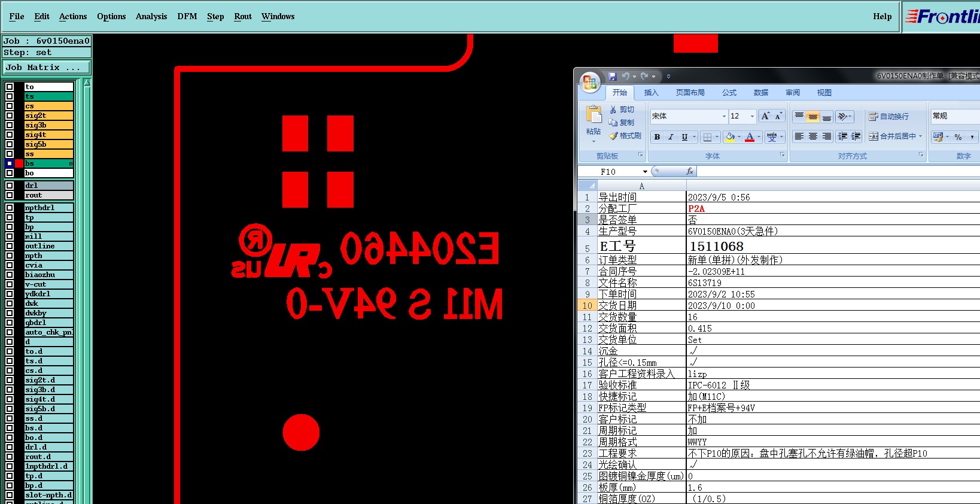Toggle visibility checkbox for layer 'ss'
The height and width of the screenshot is (504, 980).
pyautogui.click(x=10, y=154)
